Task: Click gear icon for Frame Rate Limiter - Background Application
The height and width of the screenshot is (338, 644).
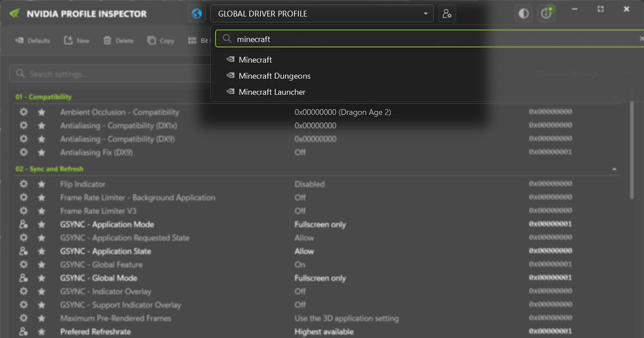Action: (23, 197)
